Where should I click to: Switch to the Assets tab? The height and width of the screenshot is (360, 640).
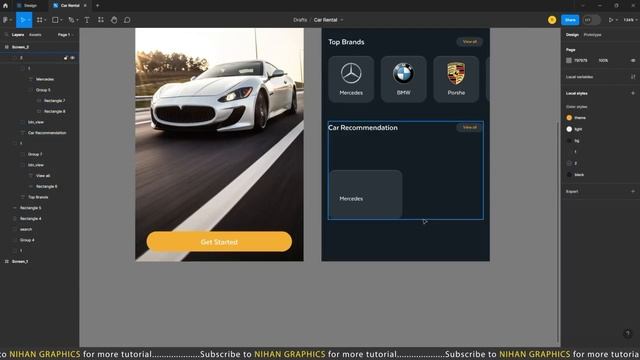pos(35,35)
